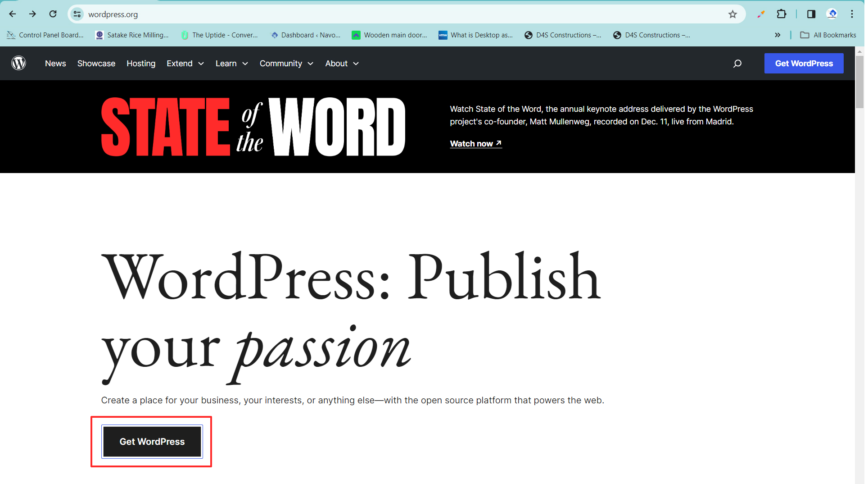Image resolution: width=868 pixels, height=484 pixels.
Task: Toggle the browser side panel icon
Action: [x=811, y=14]
